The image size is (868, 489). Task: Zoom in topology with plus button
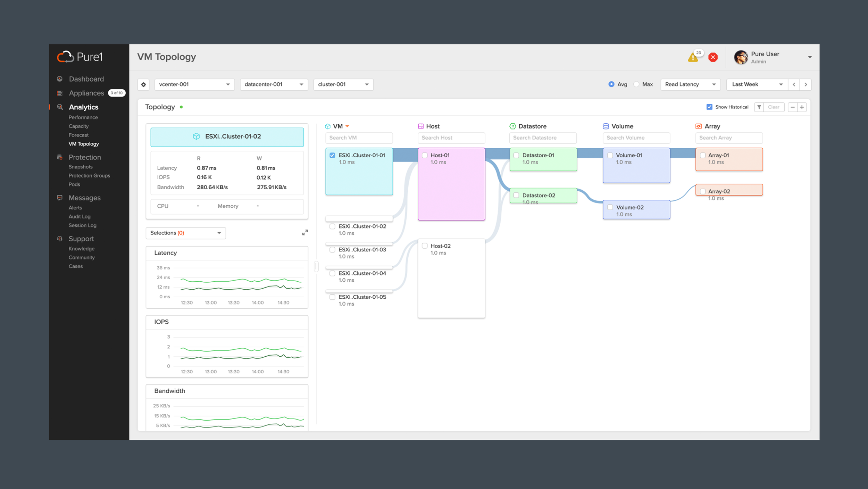pos(802,107)
